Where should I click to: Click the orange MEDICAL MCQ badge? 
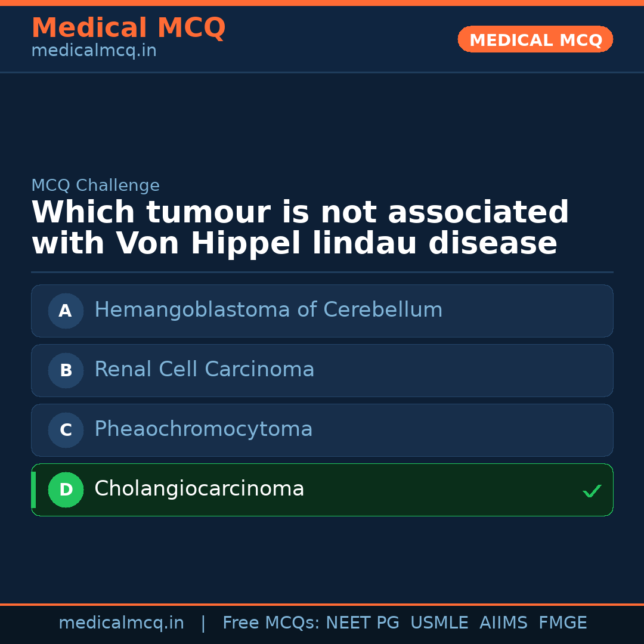click(535, 39)
